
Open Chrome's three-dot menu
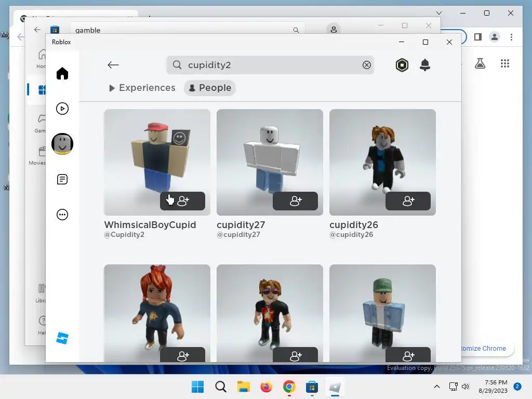click(511, 37)
